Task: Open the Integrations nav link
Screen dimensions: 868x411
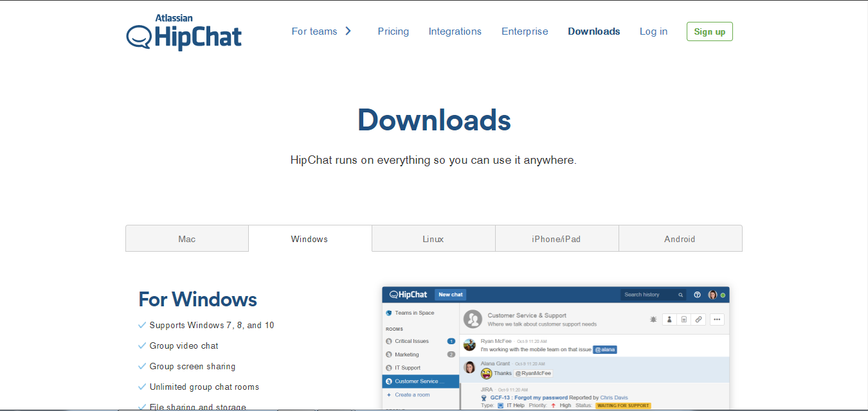Action: [x=455, y=31]
